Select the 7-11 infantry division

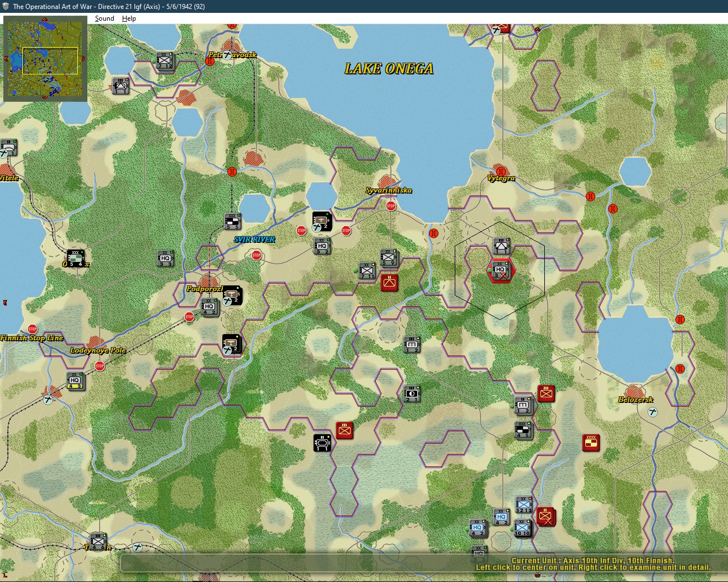coord(367,271)
